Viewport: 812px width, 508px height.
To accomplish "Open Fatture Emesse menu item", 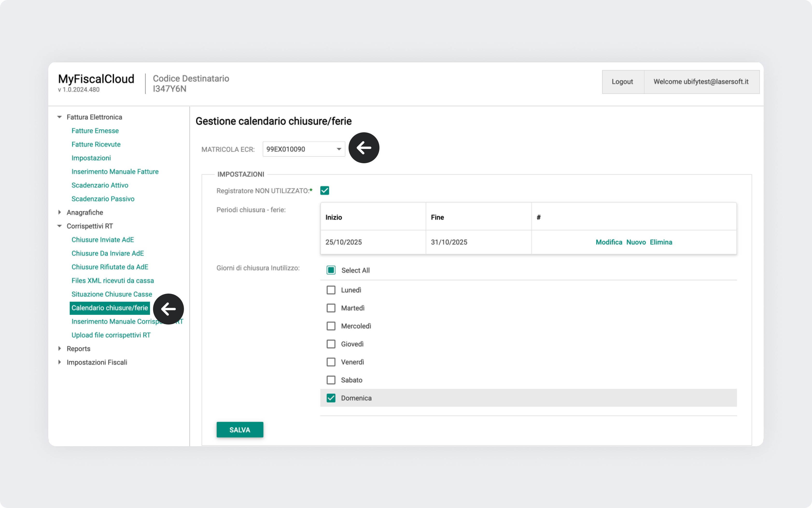I will [95, 131].
